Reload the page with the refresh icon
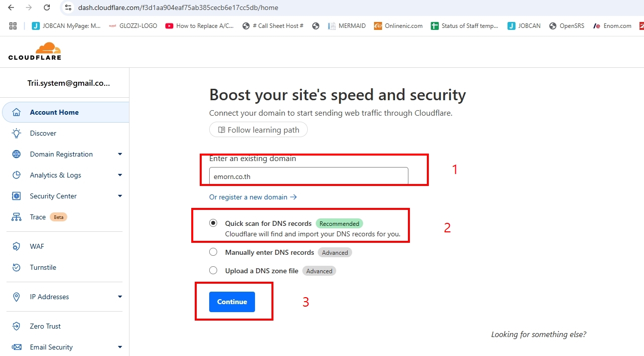The width and height of the screenshot is (644, 356). (47, 7)
